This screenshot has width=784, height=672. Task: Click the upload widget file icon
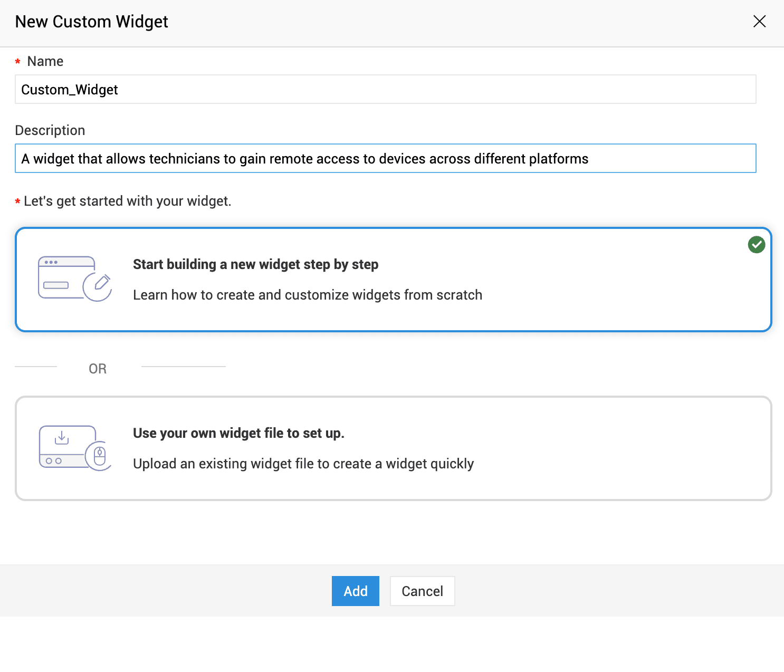[75, 448]
